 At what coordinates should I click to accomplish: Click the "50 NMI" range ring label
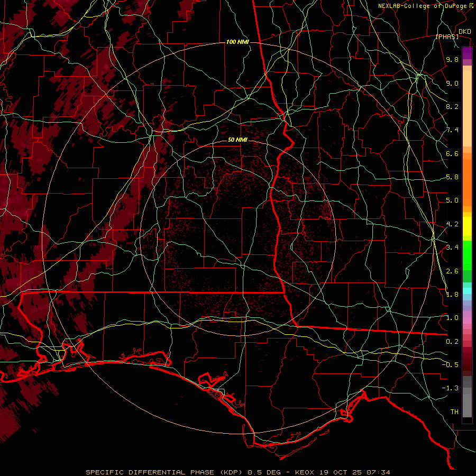tap(237, 140)
